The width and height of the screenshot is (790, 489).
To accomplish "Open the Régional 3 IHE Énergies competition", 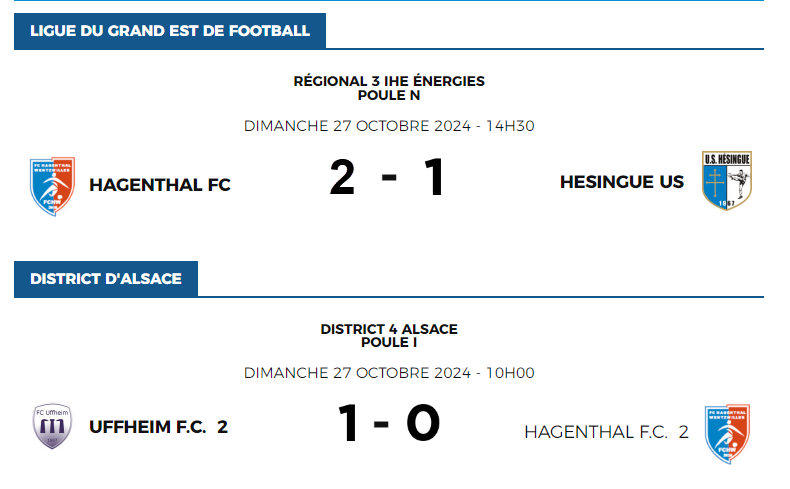I will 389,81.
